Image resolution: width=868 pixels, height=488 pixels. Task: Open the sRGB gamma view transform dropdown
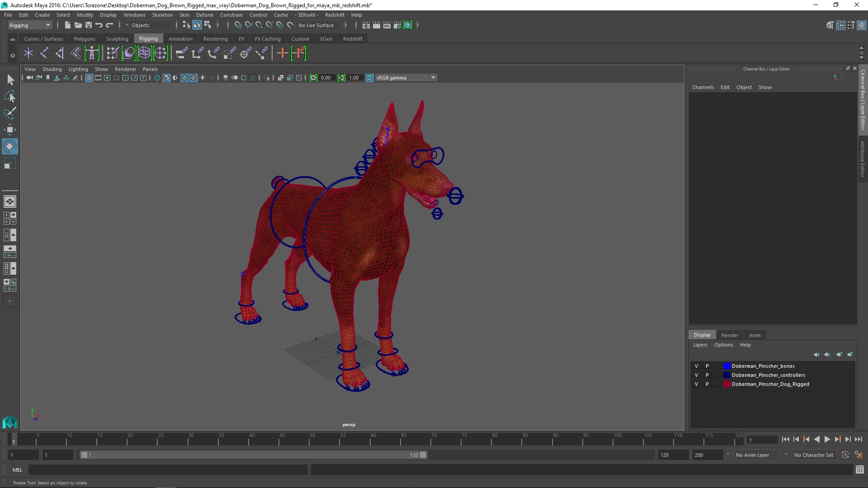[x=406, y=78]
